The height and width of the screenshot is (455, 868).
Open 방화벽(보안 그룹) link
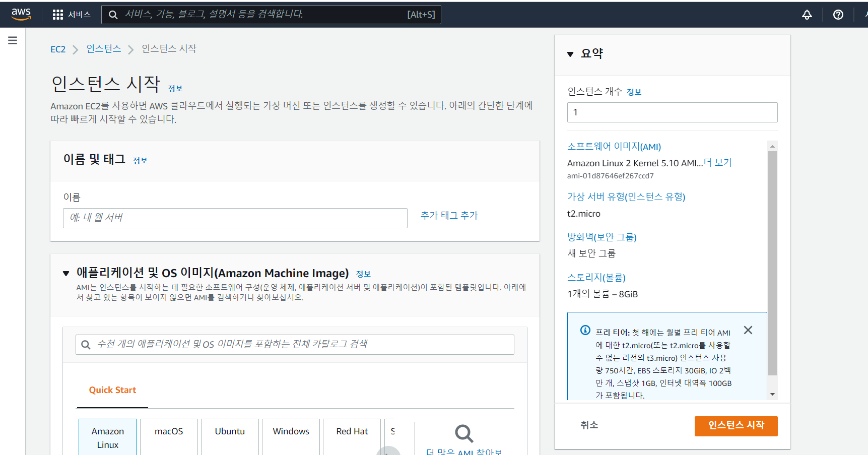(602, 237)
